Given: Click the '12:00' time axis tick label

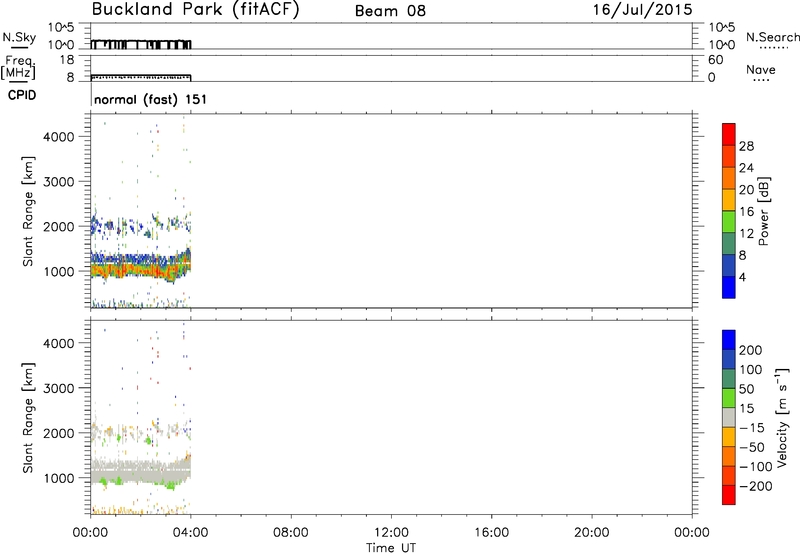Looking at the screenshot, I should pos(391,533).
